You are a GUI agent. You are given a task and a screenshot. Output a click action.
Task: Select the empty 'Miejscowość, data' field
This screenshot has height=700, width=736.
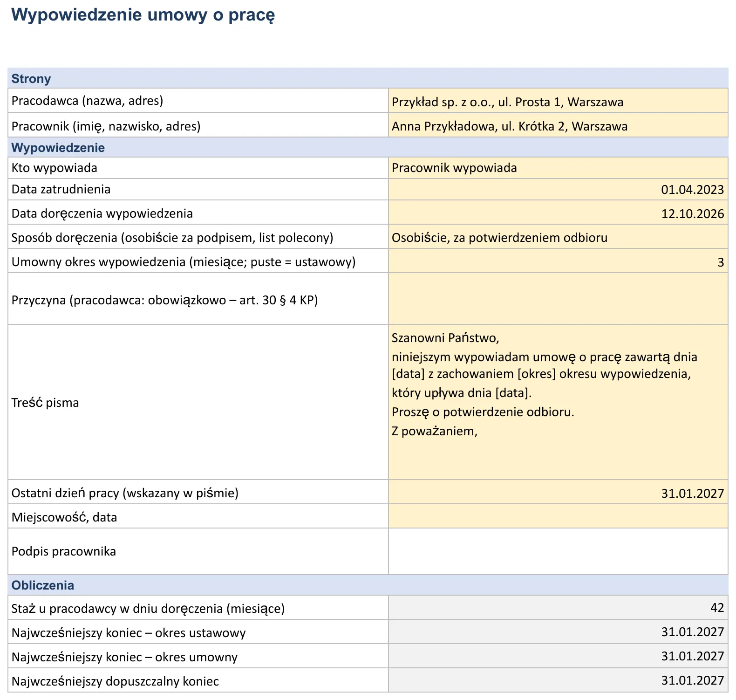point(558,517)
